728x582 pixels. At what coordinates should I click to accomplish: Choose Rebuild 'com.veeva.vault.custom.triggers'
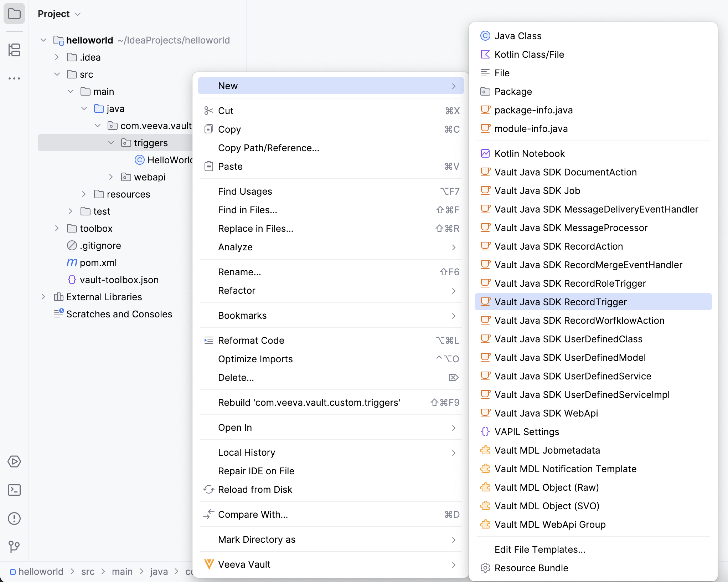pyautogui.click(x=331, y=403)
